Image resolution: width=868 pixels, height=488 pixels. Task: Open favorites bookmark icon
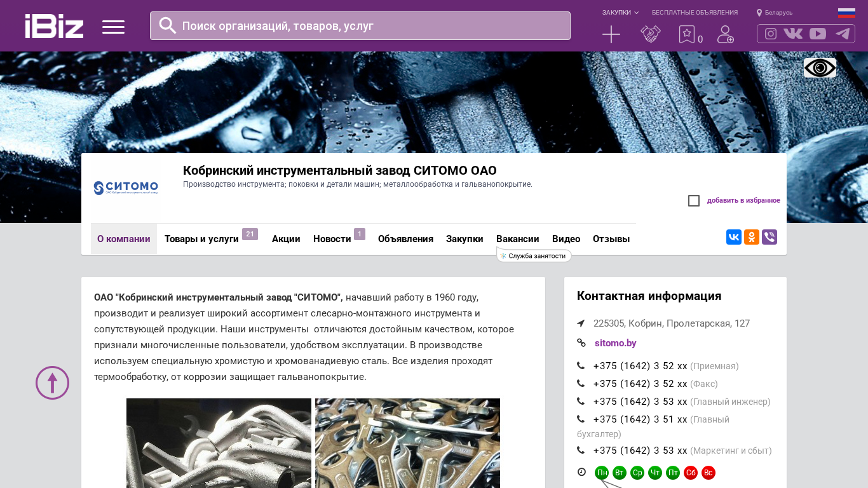point(686,34)
